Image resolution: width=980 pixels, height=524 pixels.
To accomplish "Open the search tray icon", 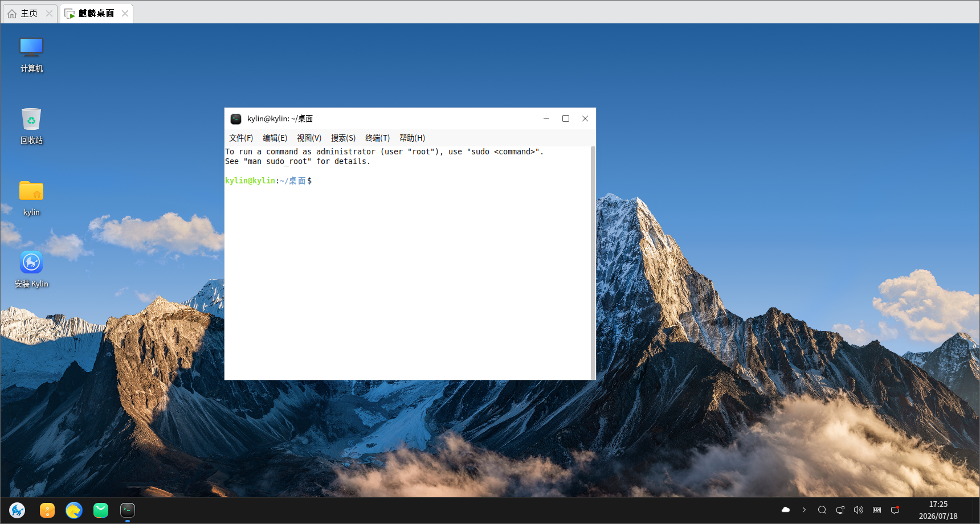I will click(822, 510).
